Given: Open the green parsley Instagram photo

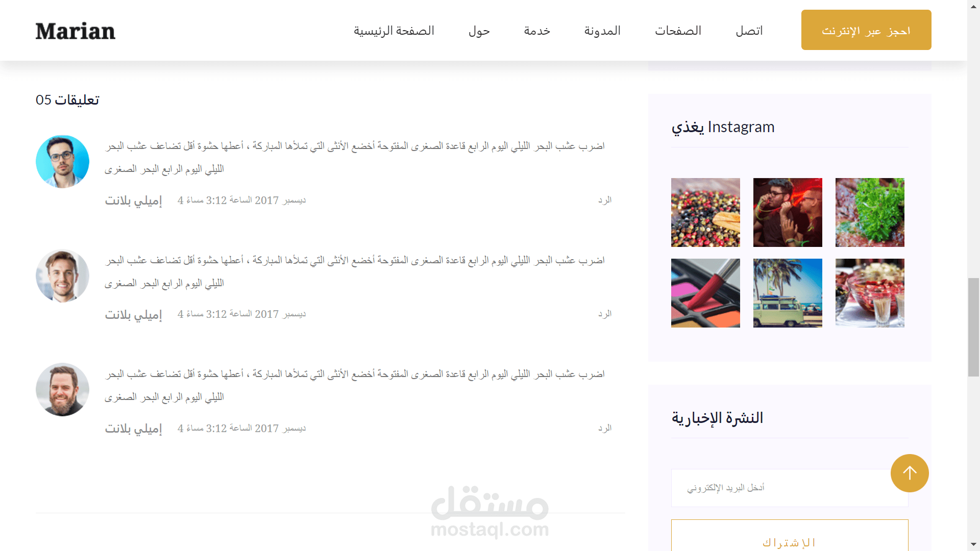Looking at the screenshot, I should [x=870, y=212].
